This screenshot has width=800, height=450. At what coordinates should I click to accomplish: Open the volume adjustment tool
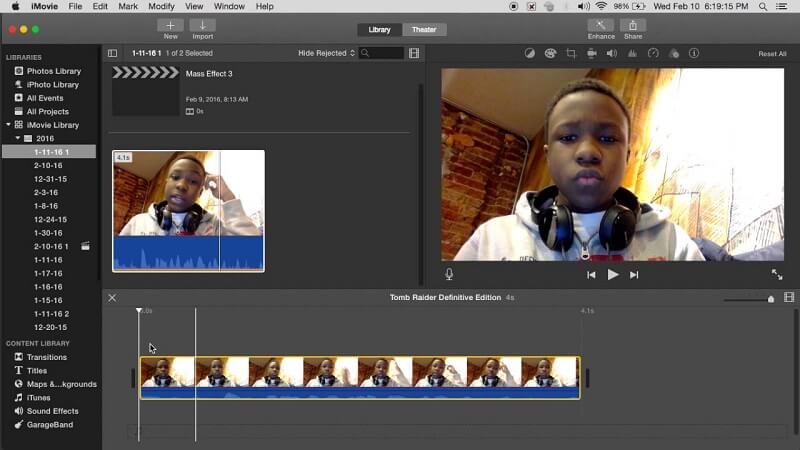pos(612,53)
